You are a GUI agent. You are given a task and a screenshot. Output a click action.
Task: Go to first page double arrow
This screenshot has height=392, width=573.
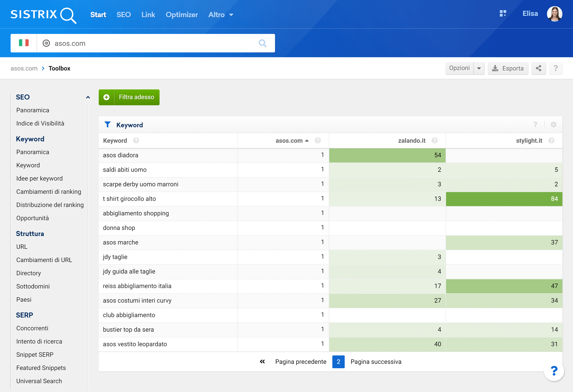(262, 361)
